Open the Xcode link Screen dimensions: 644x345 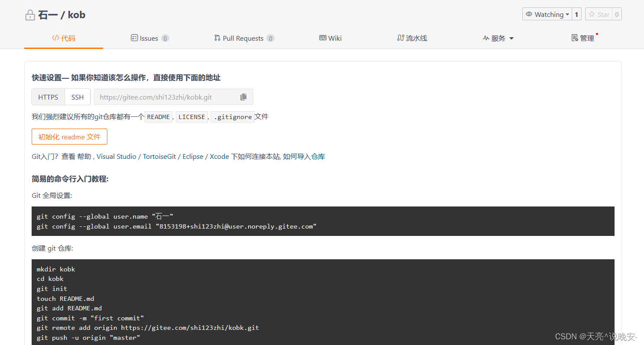pyautogui.click(x=219, y=157)
